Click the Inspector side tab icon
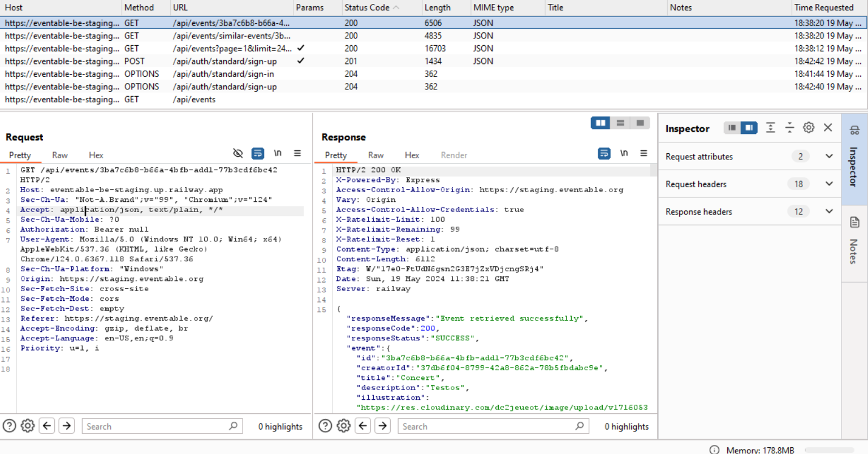The height and width of the screenshot is (454, 868). [854, 131]
